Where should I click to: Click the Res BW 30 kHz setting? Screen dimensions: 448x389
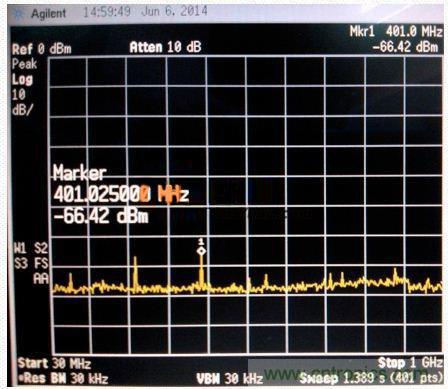[x=63, y=379]
